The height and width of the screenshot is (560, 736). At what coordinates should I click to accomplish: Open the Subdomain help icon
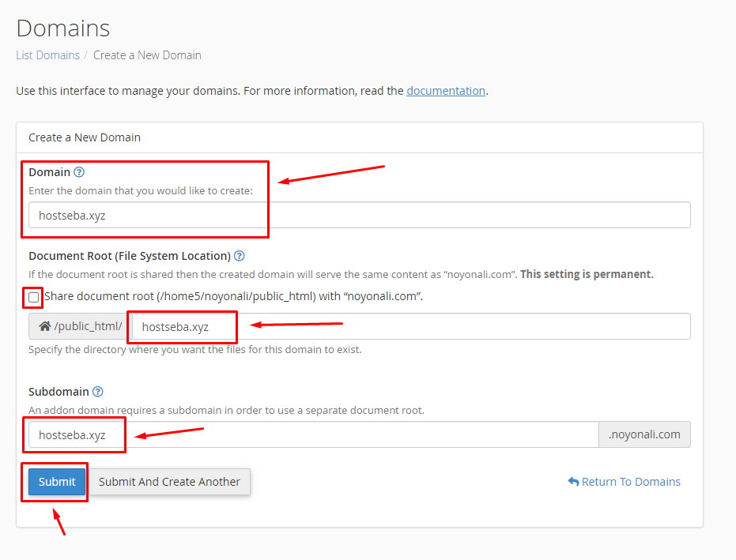tap(99, 391)
